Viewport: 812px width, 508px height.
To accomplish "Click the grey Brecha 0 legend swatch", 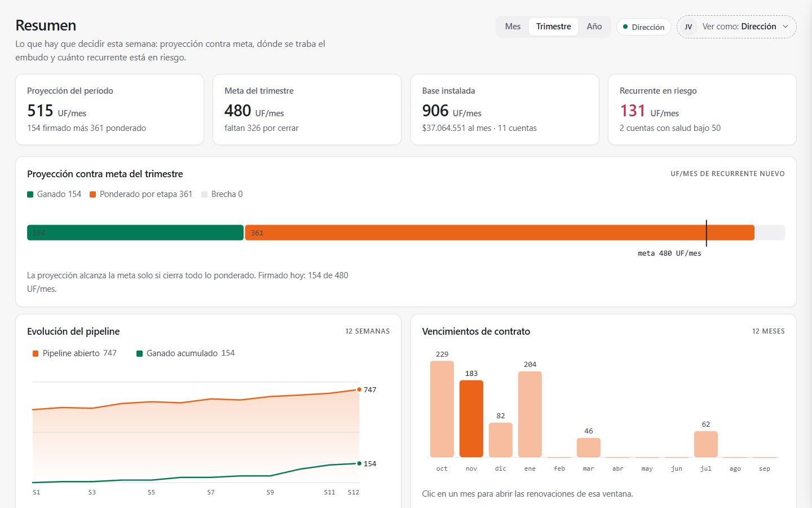I will (x=205, y=194).
